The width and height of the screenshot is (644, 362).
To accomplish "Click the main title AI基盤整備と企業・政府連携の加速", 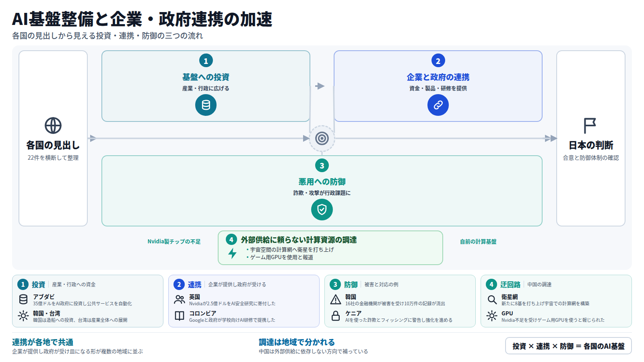I will [x=142, y=19].
